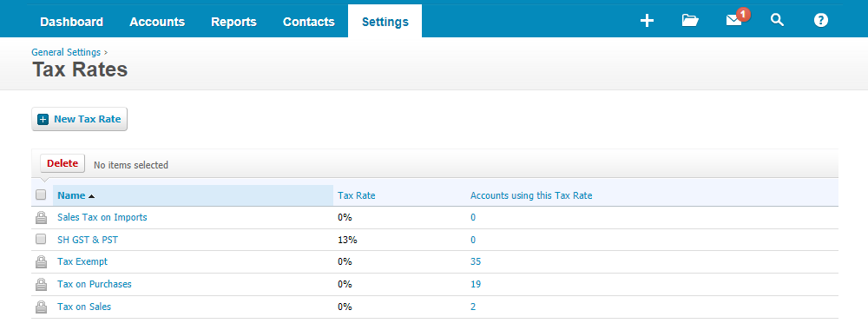Click account count 0 for Sales Tax on Imports

[473, 217]
